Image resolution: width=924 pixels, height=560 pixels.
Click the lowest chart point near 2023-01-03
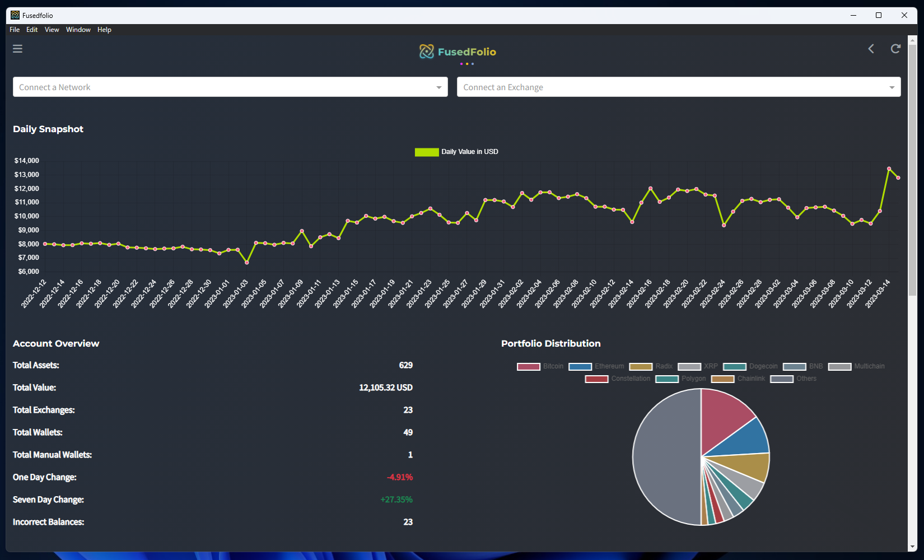pyautogui.click(x=247, y=262)
